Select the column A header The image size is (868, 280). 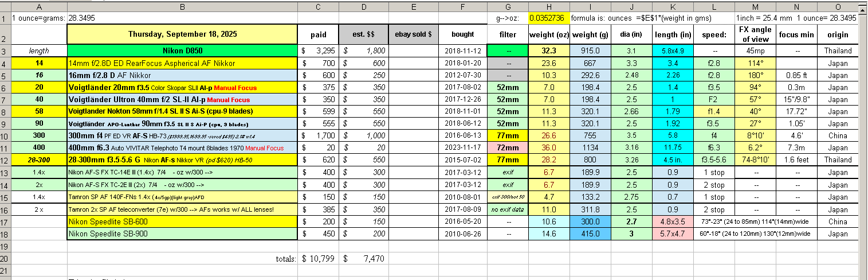(39, 6)
